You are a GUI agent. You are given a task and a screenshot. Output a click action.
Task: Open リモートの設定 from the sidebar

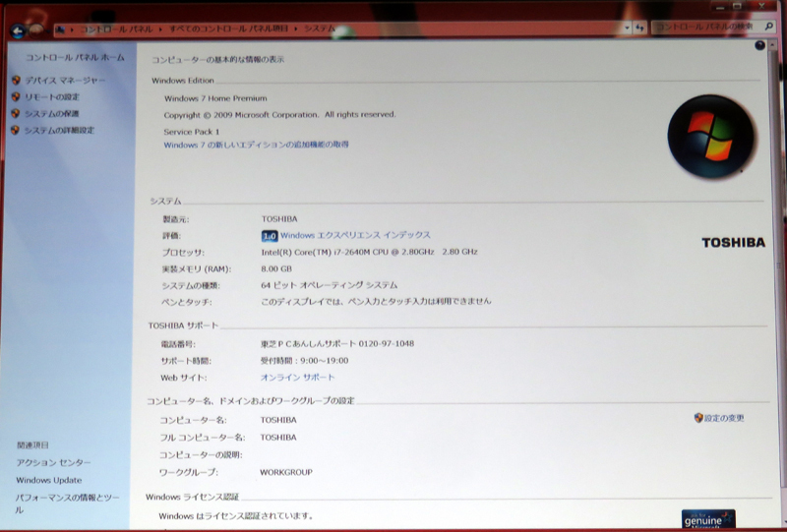[52, 97]
